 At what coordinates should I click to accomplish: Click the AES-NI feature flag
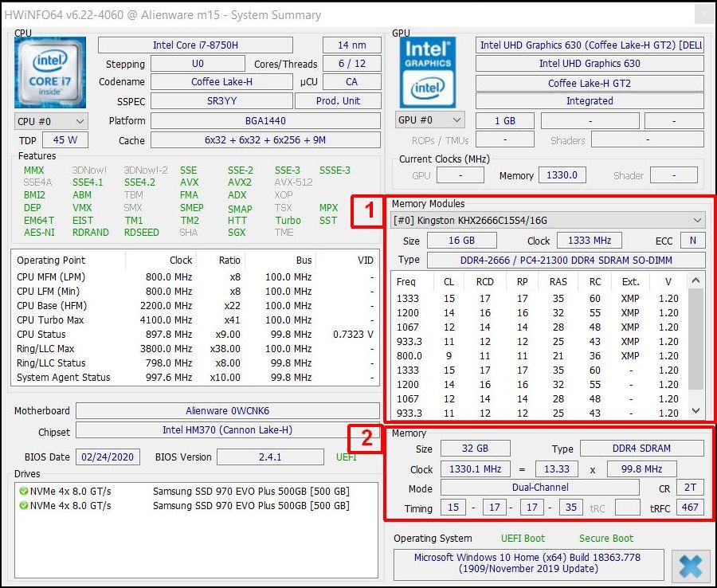tap(39, 233)
